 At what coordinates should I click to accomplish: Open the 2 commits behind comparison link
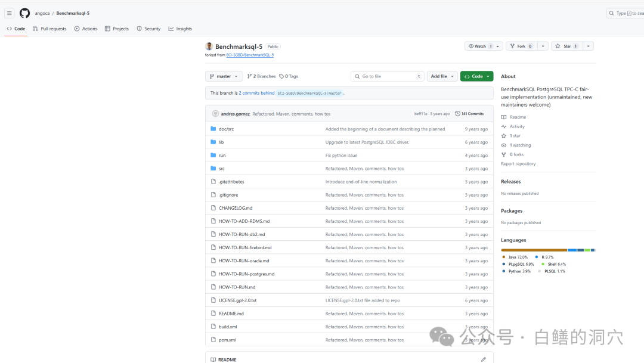tap(256, 93)
